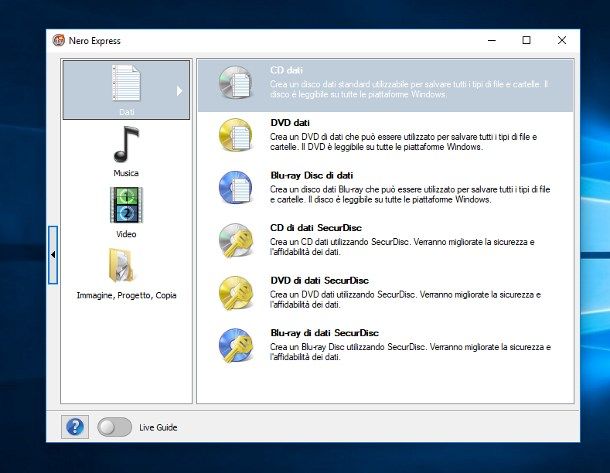
Task: Click the Video label
Action: pyautogui.click(x=126, y=234)
